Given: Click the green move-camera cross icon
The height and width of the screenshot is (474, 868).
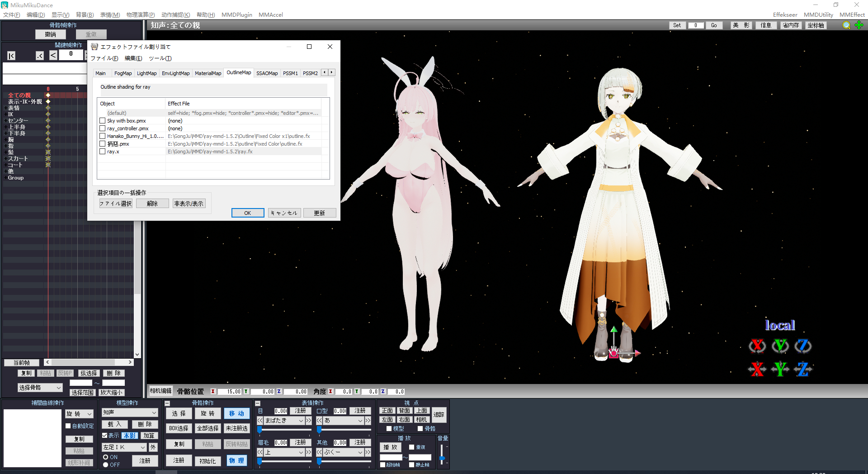Looking at the screenshot, I should (859, 25).
